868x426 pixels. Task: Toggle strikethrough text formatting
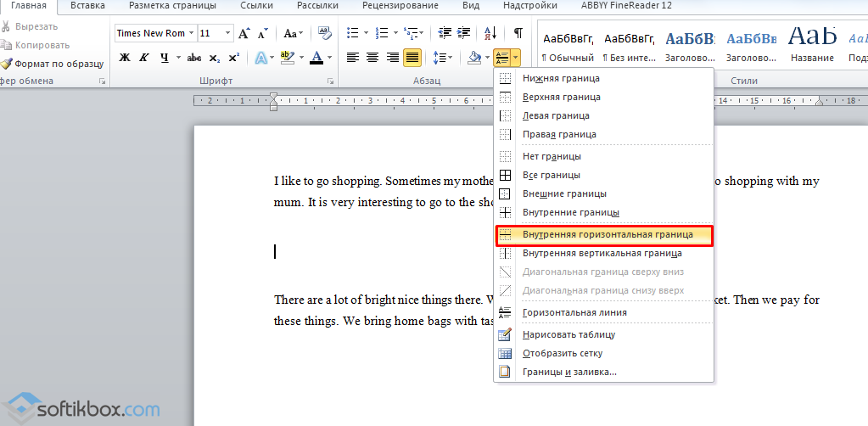click(x=194, y=58)
